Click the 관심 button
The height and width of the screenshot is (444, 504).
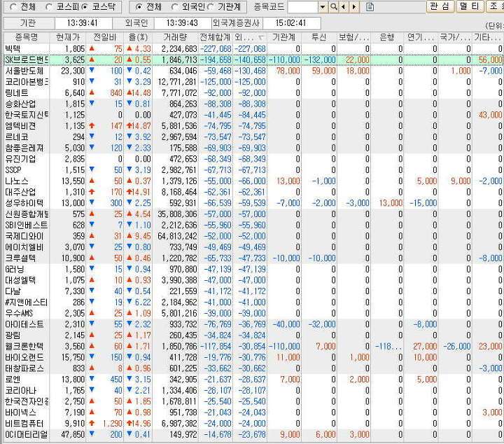click(x=440, y=6)
